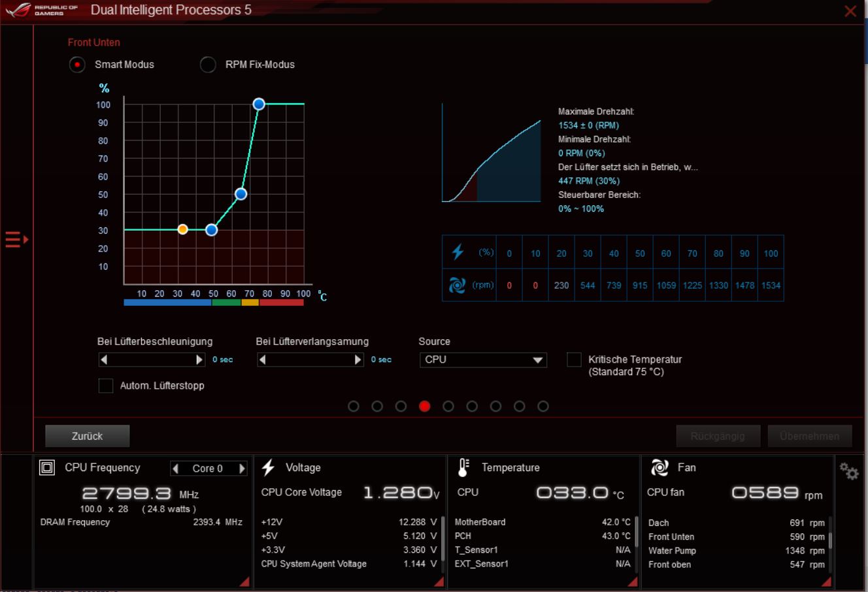This screenshot has width=868, height=592.
Task: Select the first fan page dot
Action: (354, 406)
